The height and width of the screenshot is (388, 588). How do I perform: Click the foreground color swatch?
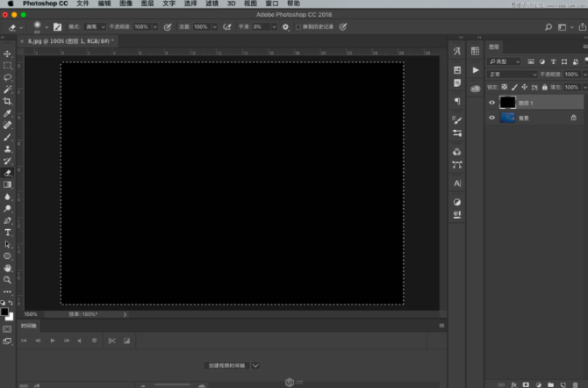point(5,311)
